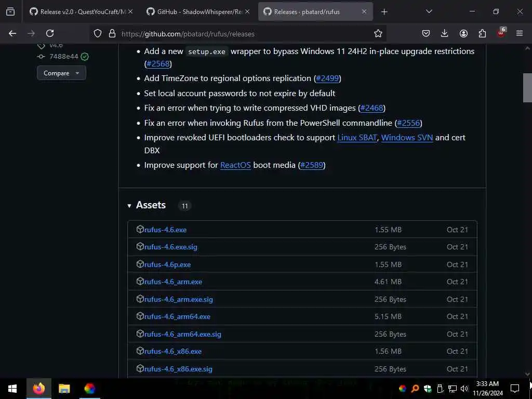Open commit 7488e44 link
Screen dimensions: 532x399
click(x=64, y=56)
